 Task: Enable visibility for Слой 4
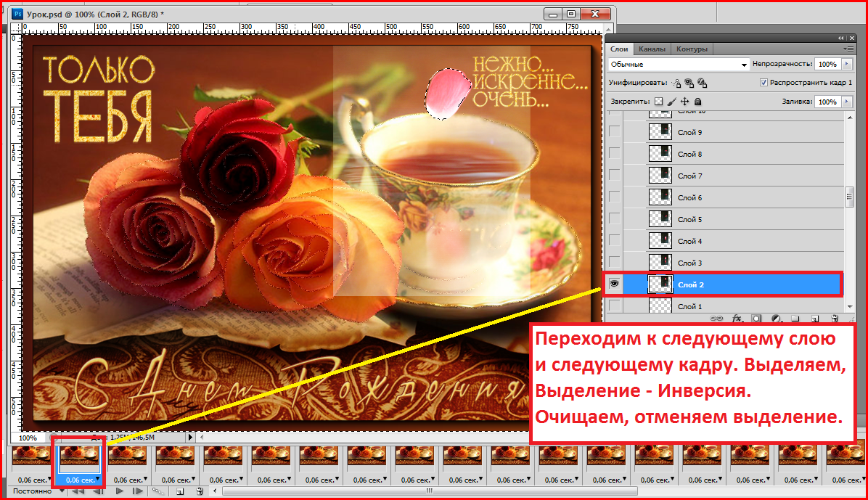click(615, 240)
